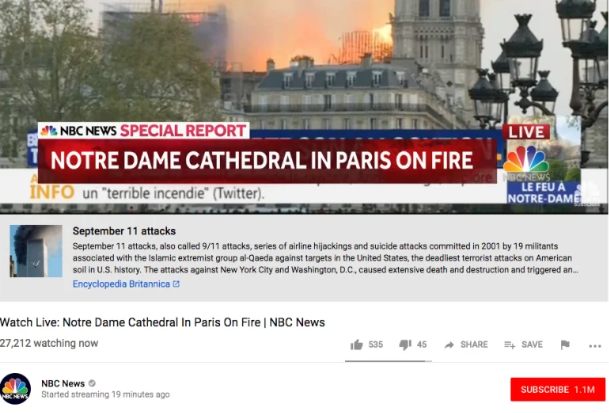This screenshot has height=413, width=609.
Task: Click the thumbs down dislike icon
Action: [x=405, y=345]
